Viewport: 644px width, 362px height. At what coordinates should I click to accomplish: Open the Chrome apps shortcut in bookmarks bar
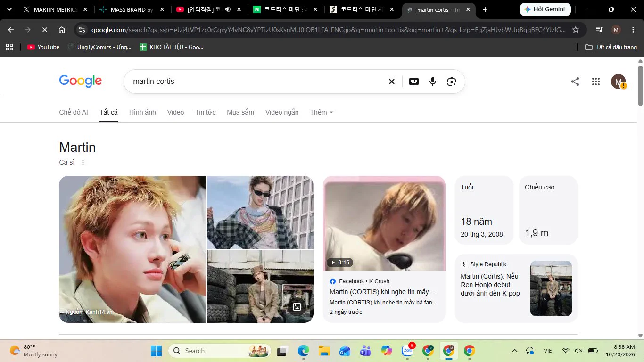point(9,47)
